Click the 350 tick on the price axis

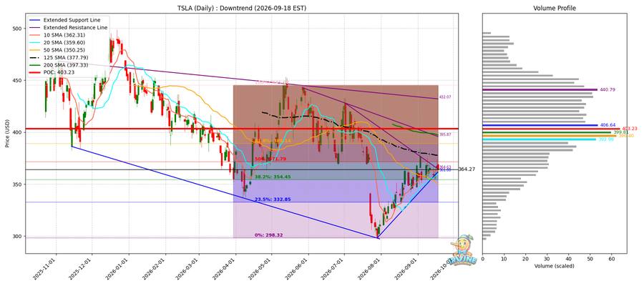tap(18, 184)
